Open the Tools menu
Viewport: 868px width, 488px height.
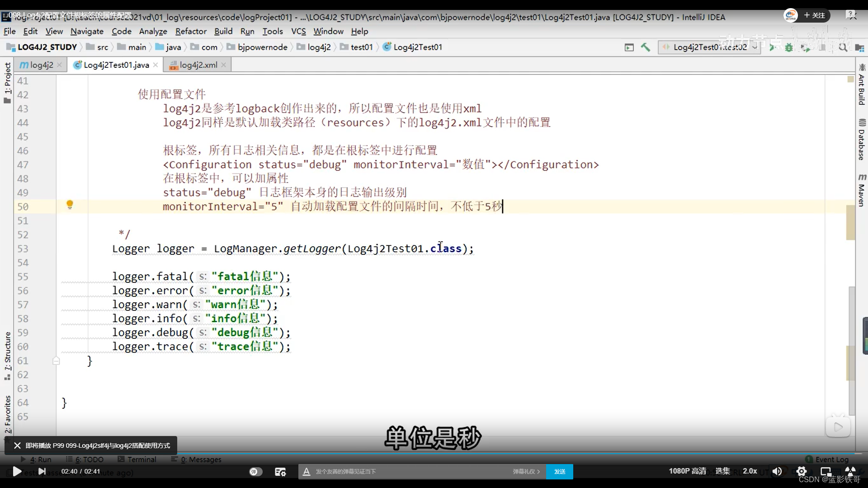click(273, 31)
